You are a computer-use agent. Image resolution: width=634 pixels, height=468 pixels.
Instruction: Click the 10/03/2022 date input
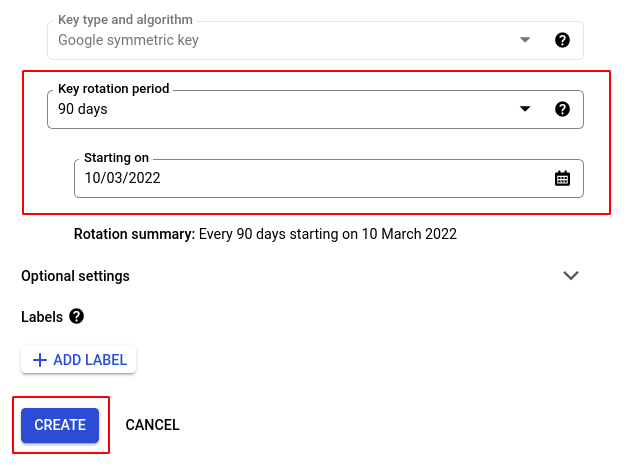[x=300, y=178]
